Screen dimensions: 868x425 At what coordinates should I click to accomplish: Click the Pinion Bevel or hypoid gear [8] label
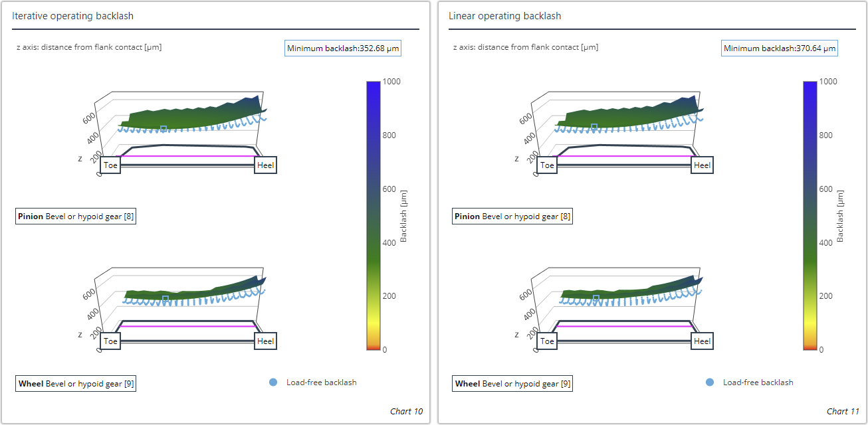click(75, 216)
